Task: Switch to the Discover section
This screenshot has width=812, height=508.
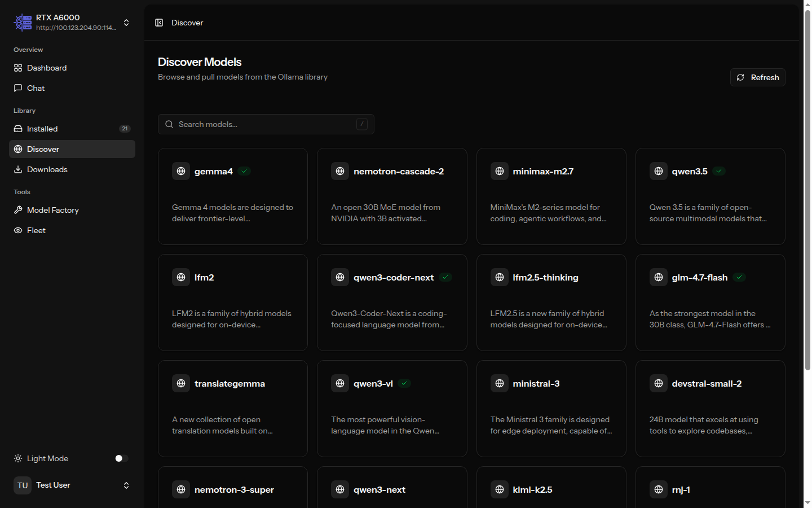Action: point(43,149)
